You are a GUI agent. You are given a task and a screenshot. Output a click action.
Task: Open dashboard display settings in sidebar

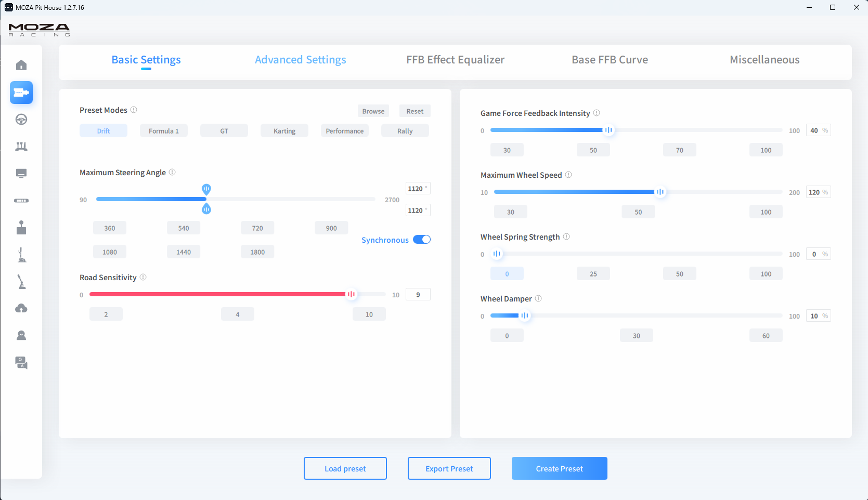tap(21, 174)
